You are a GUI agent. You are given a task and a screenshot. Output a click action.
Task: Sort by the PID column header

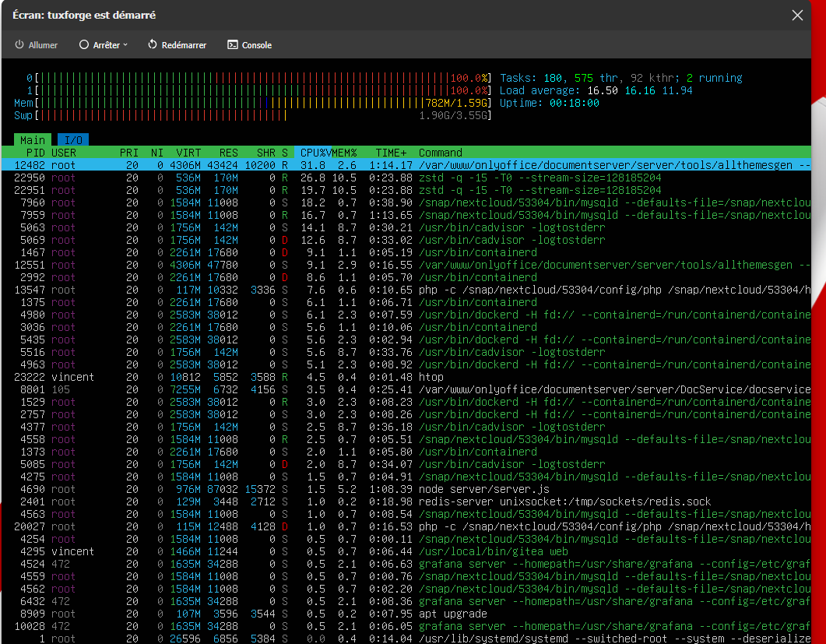point(35,153)
